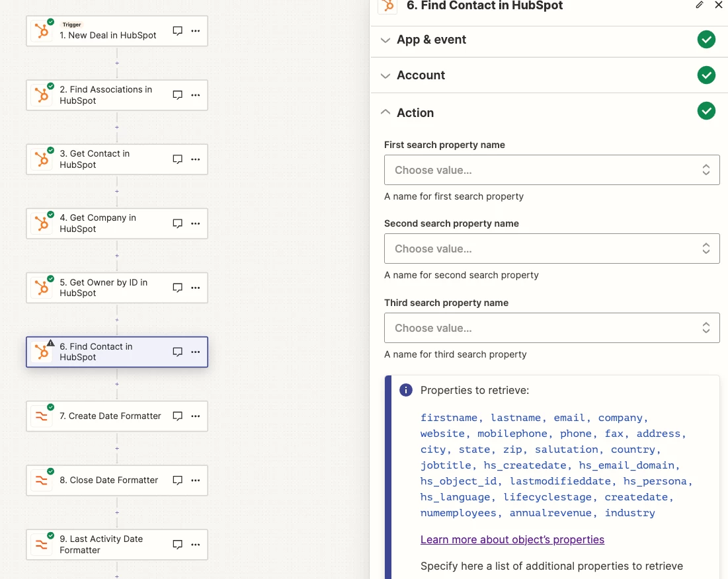Select step 5 Get Owner by ID in HubSpot
The image size is (728, 579).
point(116,288)
